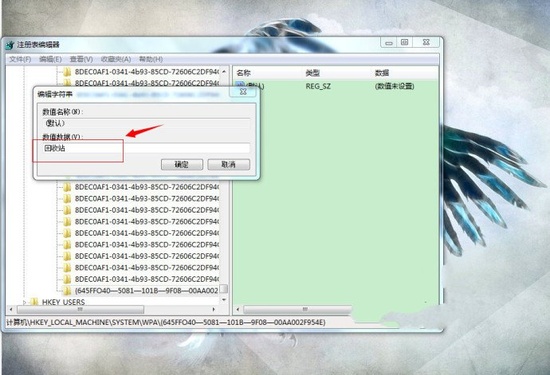Click the tree pane's horizontal scroll right arrow
The image size is (550, 375).
[x=214, y=309]
